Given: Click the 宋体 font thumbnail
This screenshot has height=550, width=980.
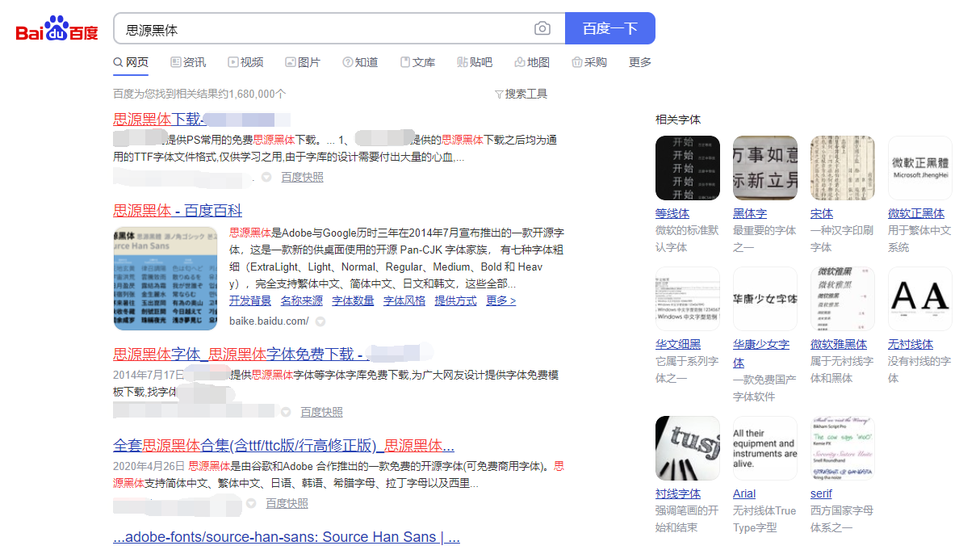Looking at the screenshot, I should [843, 168].
